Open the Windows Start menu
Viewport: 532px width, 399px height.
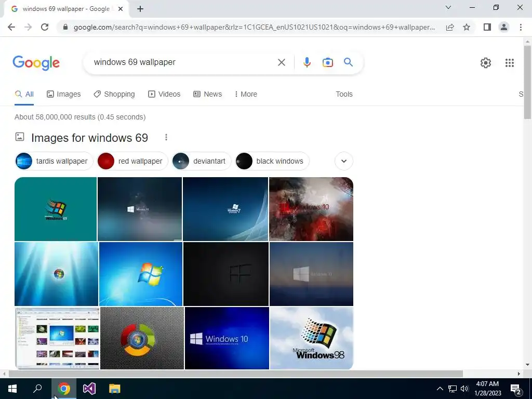pos(12,389)
